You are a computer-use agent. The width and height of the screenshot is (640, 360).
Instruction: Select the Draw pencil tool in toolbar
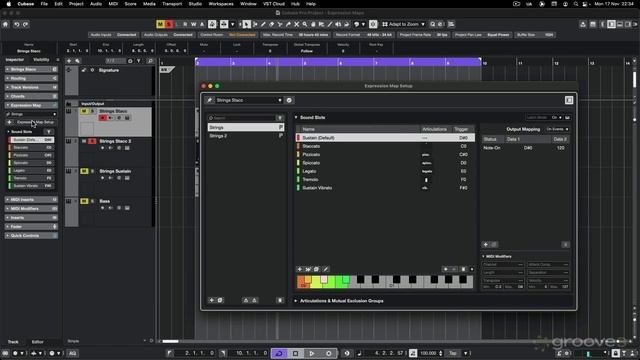click(263, 24)
